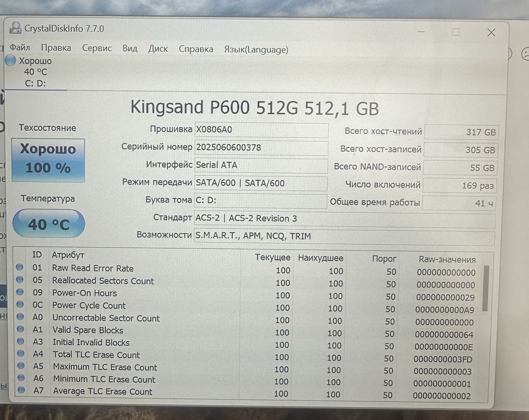Click the ID column header
The image size is (529, 420).
[37, 254]
